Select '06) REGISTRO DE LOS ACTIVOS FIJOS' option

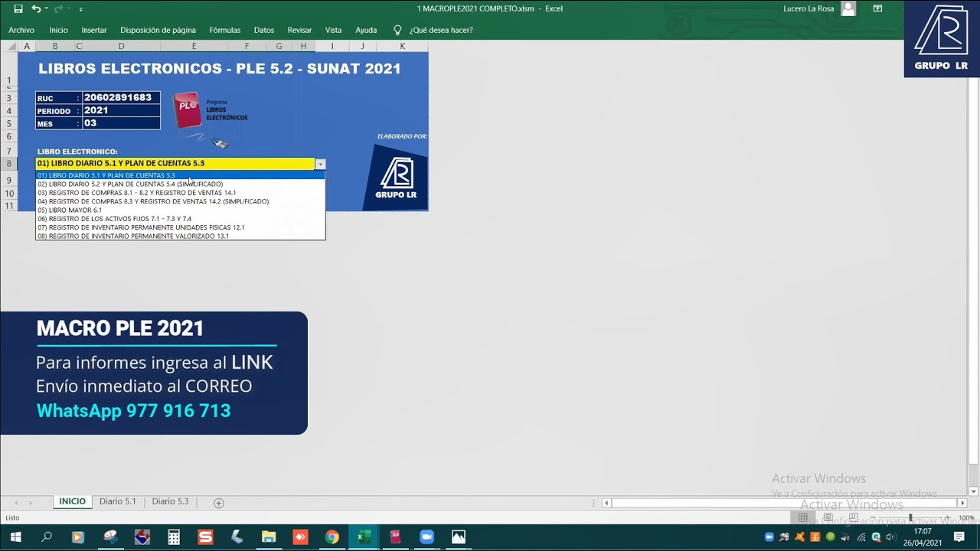click(x=181, y=219)
